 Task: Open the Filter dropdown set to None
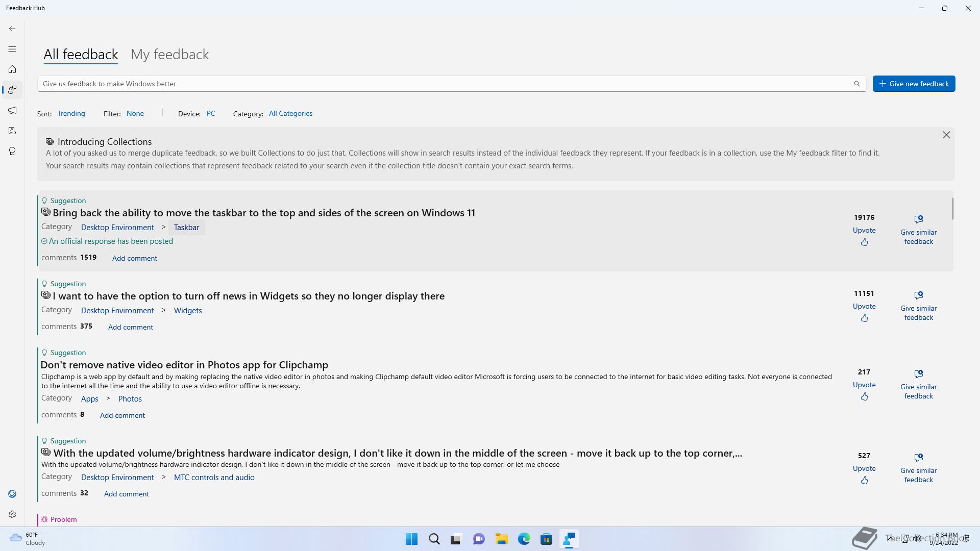coord(135,114)
